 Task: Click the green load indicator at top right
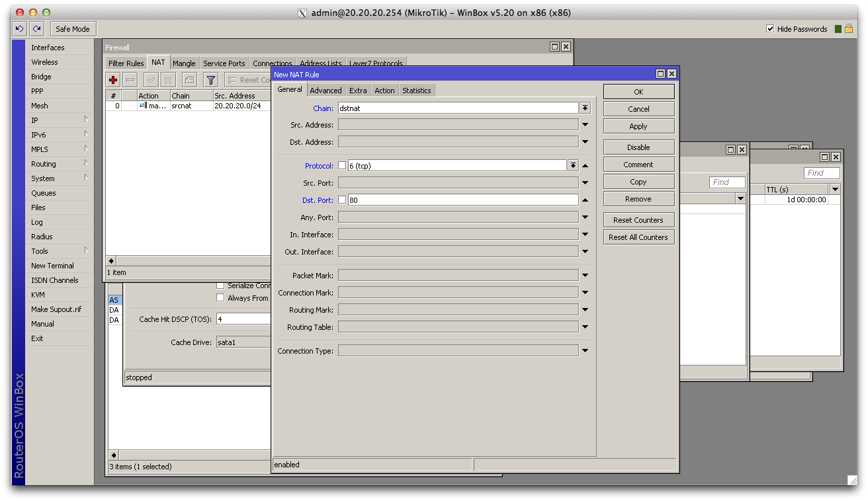pyautogui.click(x=838, y=29)
